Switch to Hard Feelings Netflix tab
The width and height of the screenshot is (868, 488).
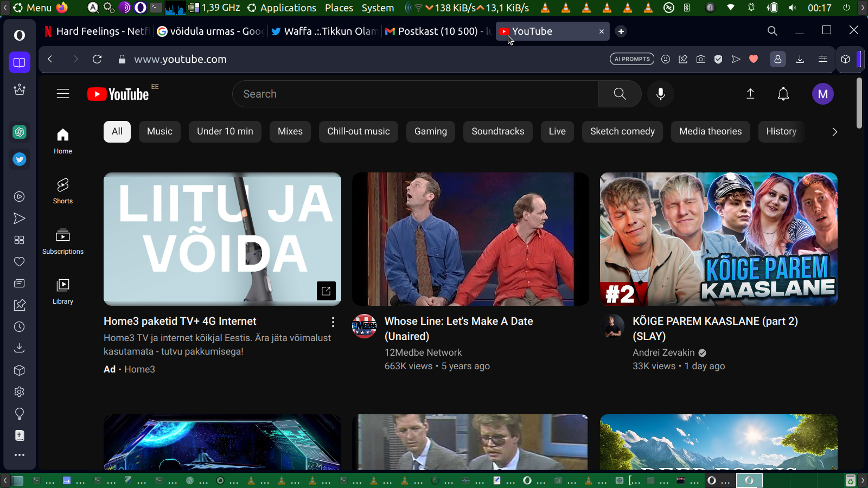97,31
